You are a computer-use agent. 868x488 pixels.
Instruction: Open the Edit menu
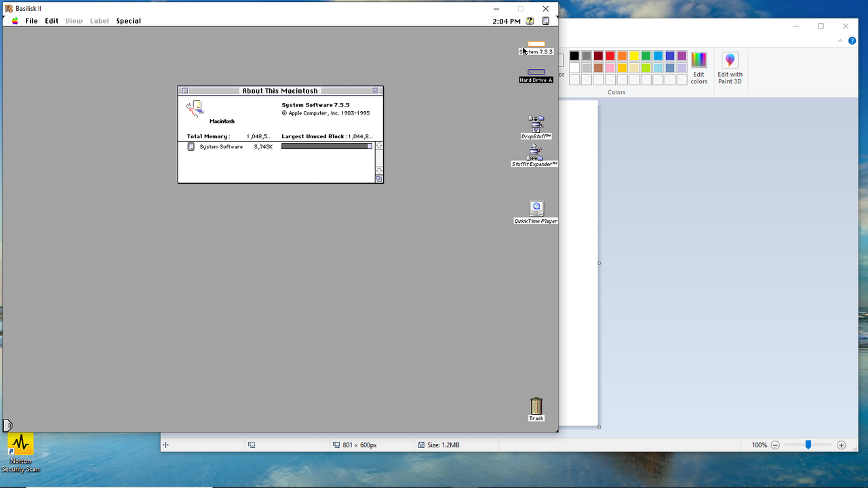point(52,21)
